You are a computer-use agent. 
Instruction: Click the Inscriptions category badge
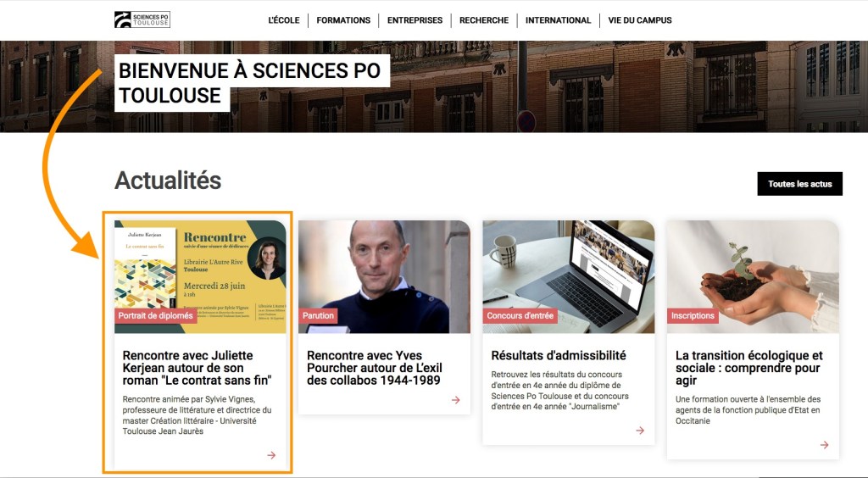[x=693, y=316]
